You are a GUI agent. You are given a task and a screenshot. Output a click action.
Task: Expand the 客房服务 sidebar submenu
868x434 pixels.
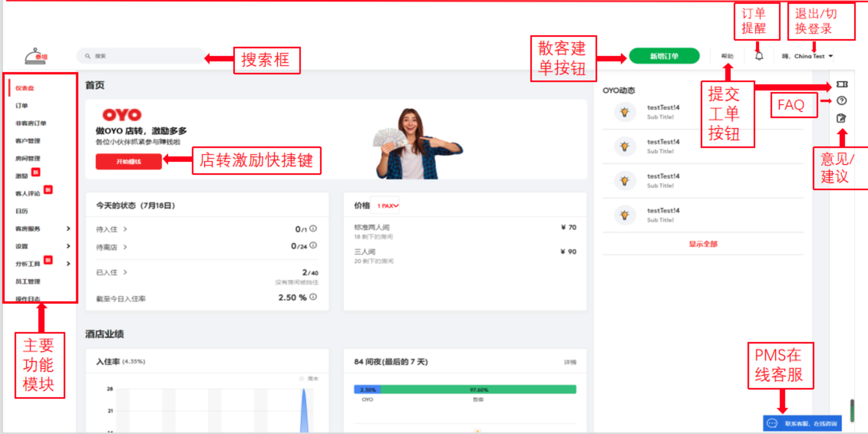coord(68,228)
